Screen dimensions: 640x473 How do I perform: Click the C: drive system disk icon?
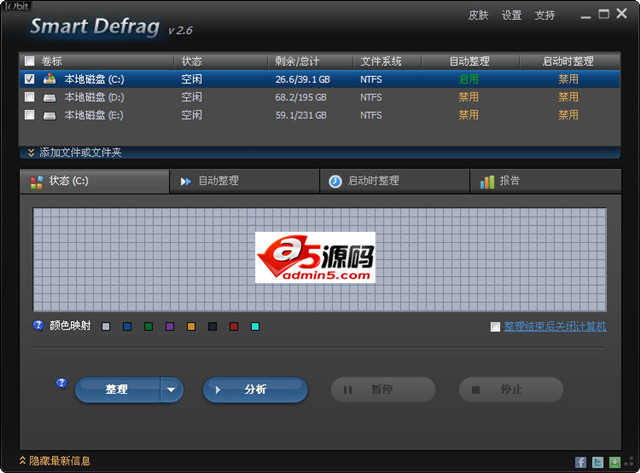point(49,79)
